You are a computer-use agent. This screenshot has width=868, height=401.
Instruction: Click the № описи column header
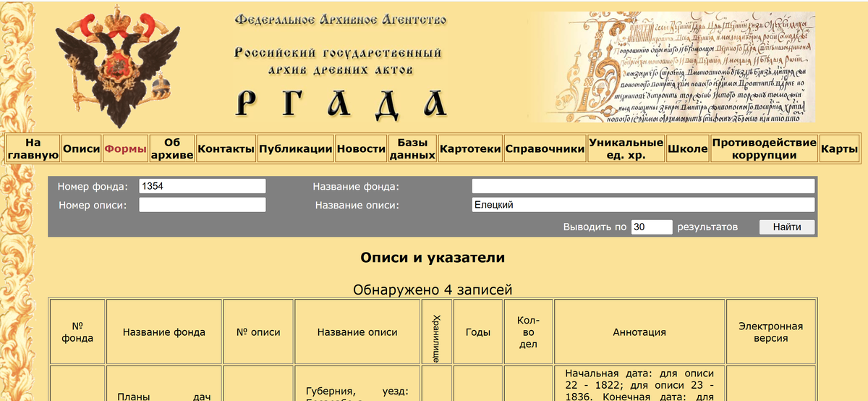click(258, 332)
